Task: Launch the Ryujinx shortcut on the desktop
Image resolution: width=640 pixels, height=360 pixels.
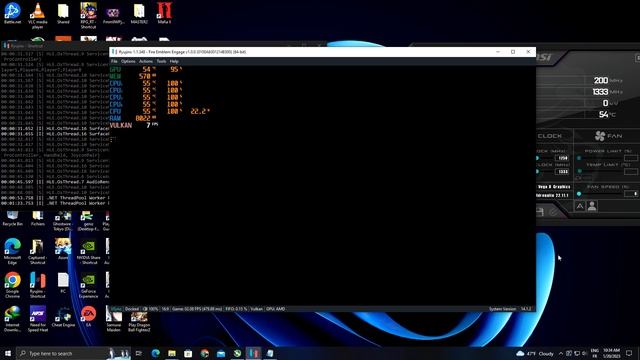Action: click(38, 285)
